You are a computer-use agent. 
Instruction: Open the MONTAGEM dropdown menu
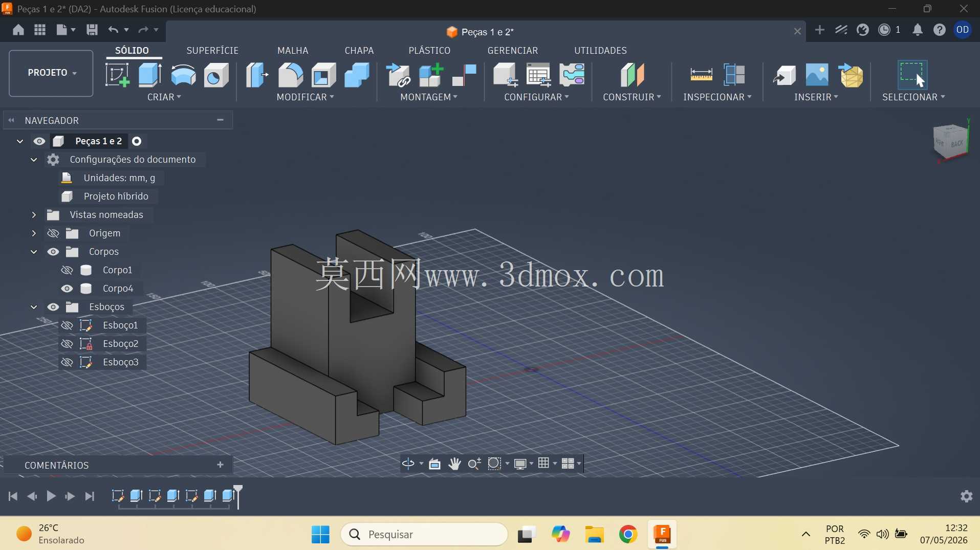click(429, 97)
